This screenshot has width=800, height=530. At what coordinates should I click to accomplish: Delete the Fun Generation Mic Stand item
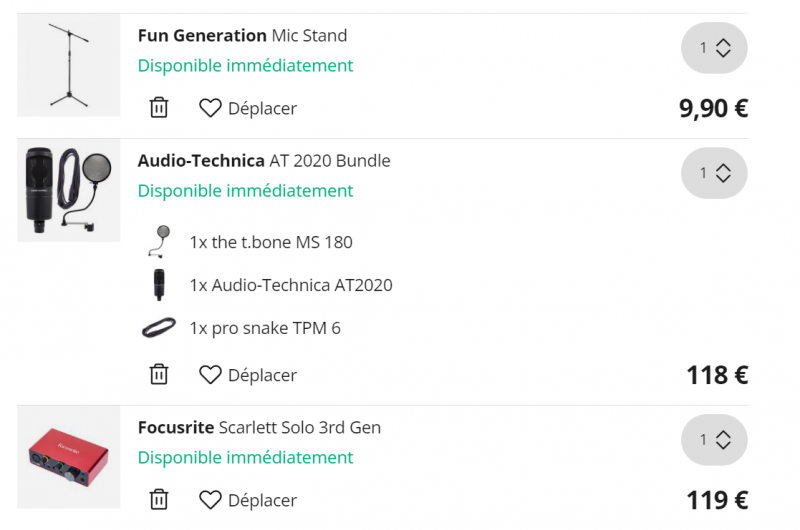(x=159, y=108)
